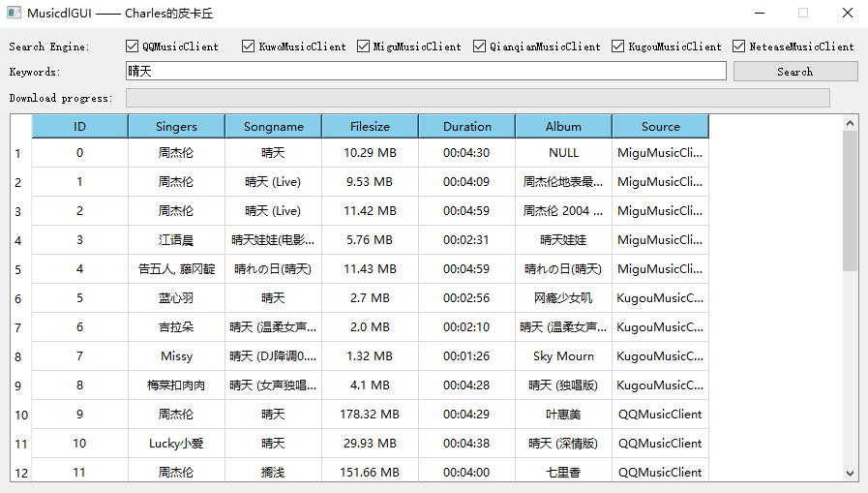
Task: Select singer 蓝心羽 cell
Action: coord(176,298)
